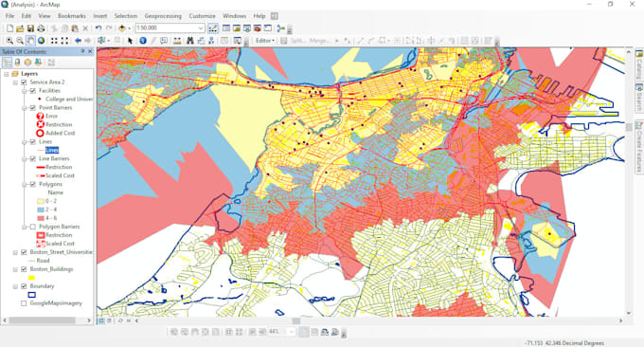Select the Zoom Out tool

pyautogui.click(x=20, y=40)
